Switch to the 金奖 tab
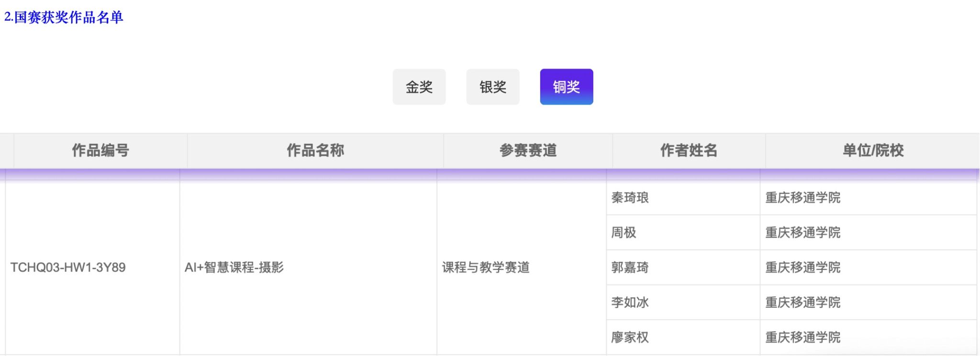Viewport: 980px width, 356px height. click(x=419, y=87)
